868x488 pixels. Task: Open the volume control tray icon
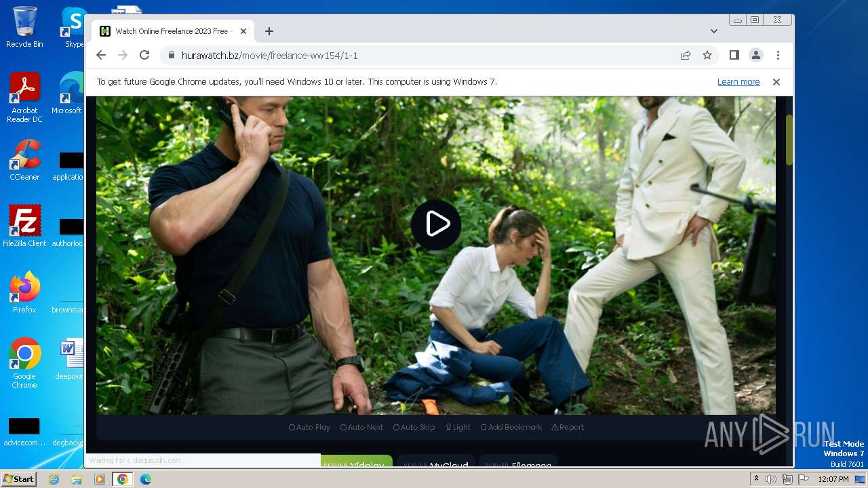click(x=771, y=479)
